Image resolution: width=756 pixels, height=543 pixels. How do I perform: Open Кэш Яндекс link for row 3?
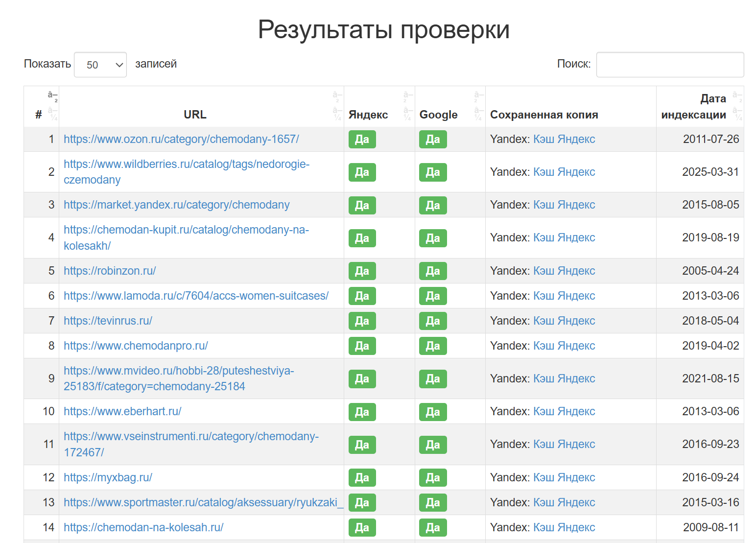coord(564,205)
